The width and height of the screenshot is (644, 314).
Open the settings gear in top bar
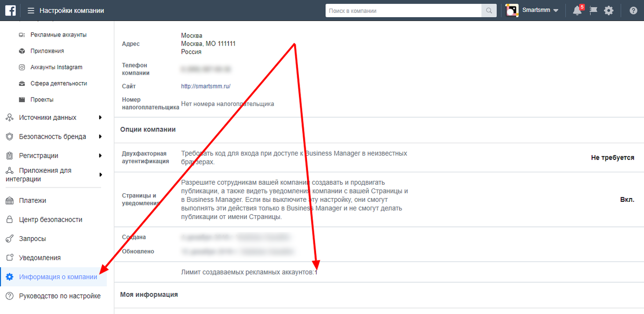coord(609,10)
